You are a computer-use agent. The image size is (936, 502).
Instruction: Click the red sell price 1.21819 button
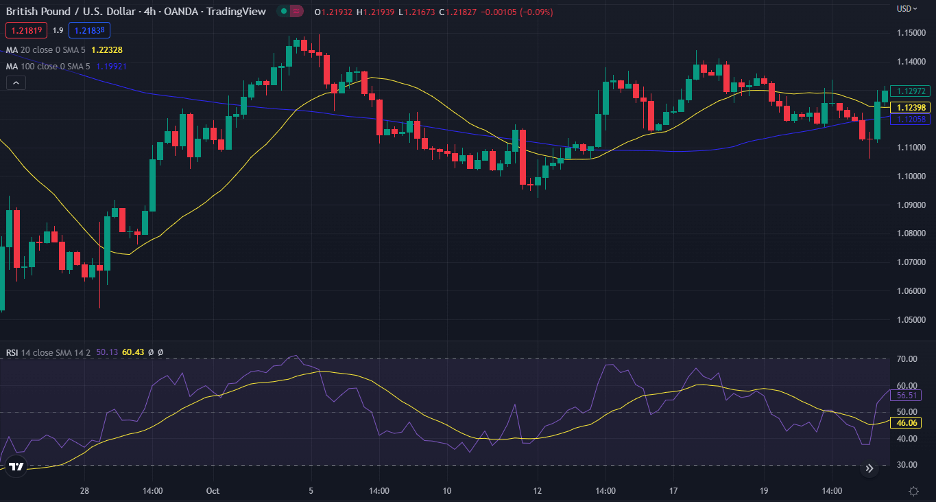point(26,31)
